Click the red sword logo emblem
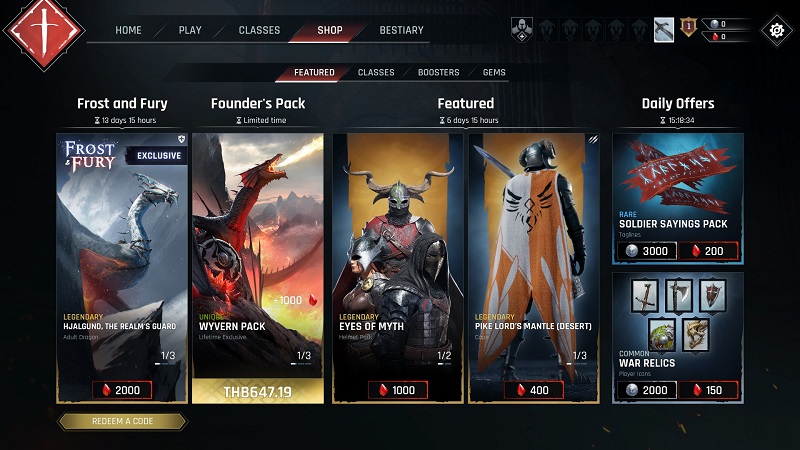The width and height of the screenshot is (800, 450). (44, 32)
